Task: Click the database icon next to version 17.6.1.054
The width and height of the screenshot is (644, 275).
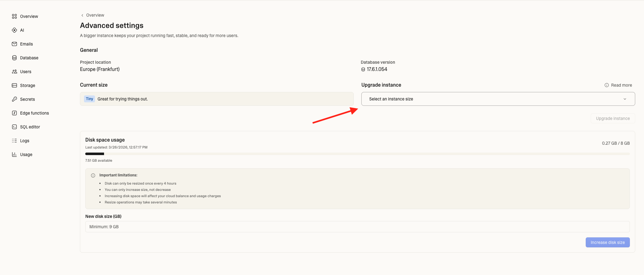Action: [363, 69]
